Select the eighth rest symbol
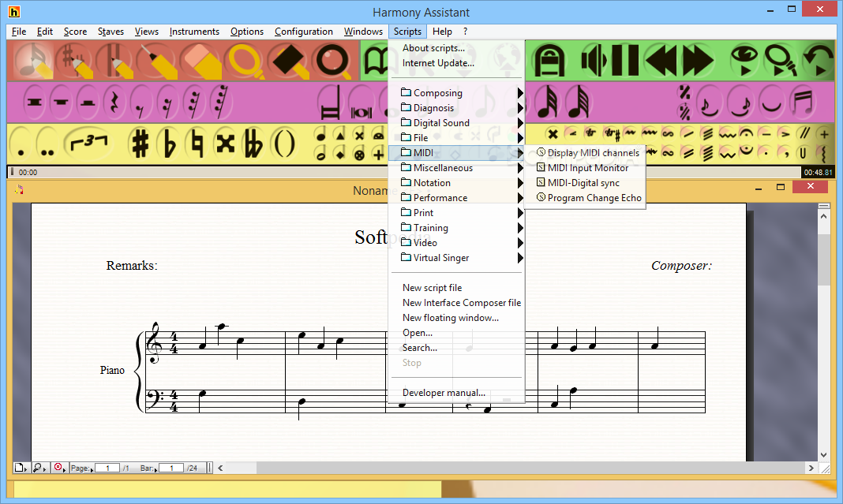This screenshot has height=504, width=843. [x=140, y=102]
